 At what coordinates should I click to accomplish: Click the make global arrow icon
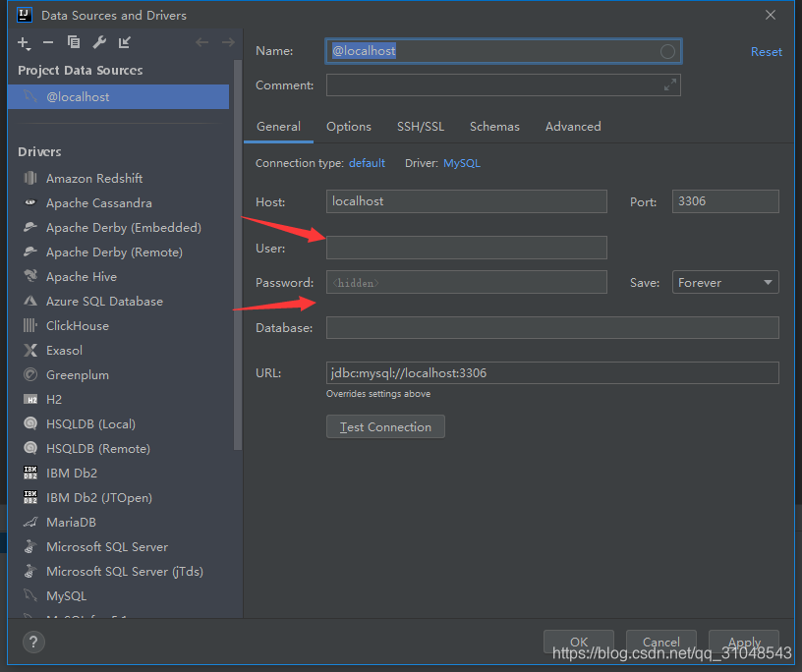pyautogui.click(x=124, y=42)
